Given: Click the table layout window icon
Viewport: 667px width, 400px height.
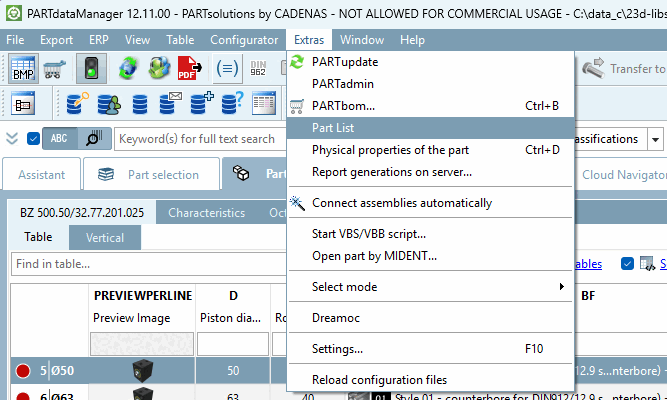Looking at the screenshot, I should [x=264, y=103].
